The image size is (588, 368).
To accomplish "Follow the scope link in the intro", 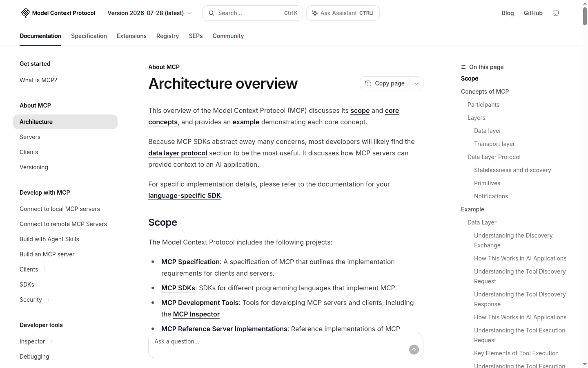I will [x=360, y=110].
